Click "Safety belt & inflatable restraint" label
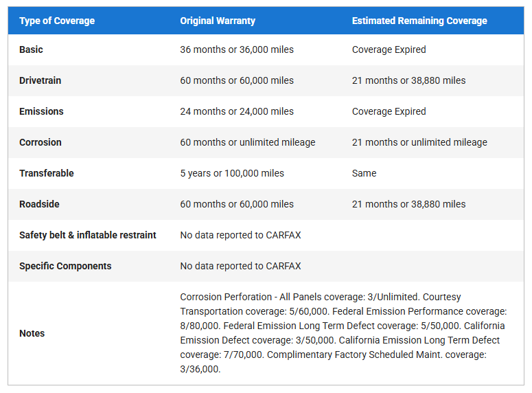 [x=88, y=235]
